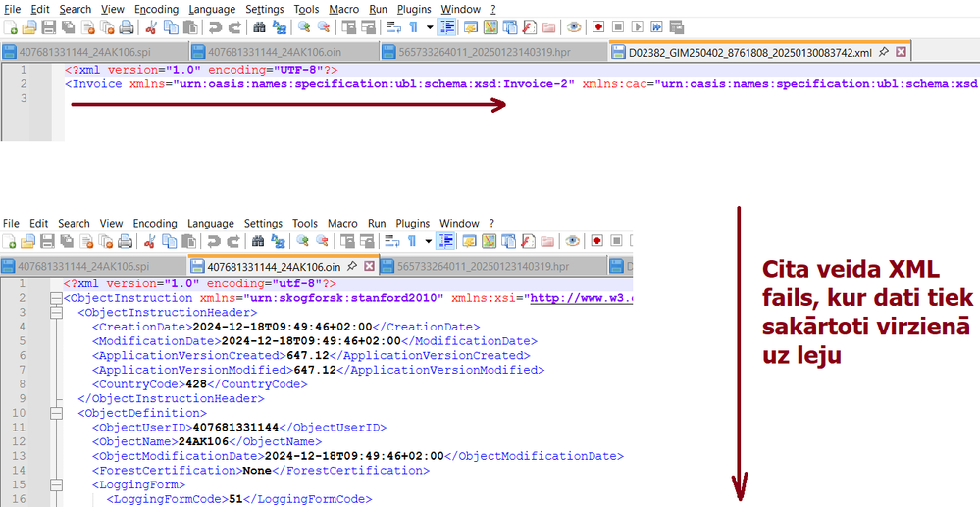Click Redo icon in lower Notepad++ toolbar
Screen dimensions: 980x507
233,240
